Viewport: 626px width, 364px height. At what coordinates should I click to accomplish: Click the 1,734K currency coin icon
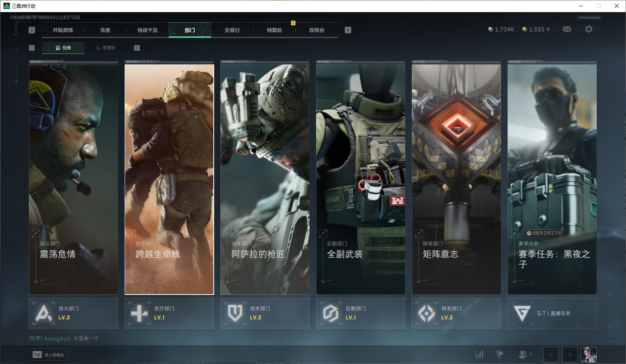click(490, 29)
